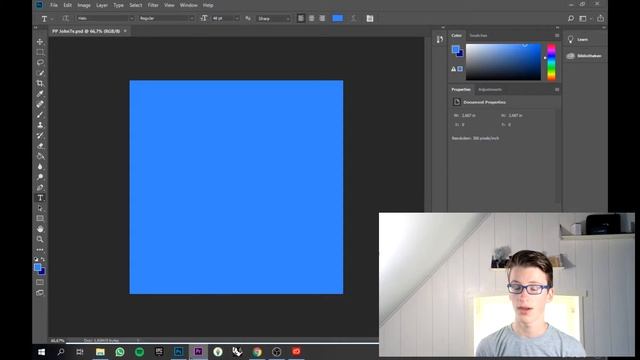The image size is (640, 360).
Task: Click the blue document canvas
Action: 236,187
